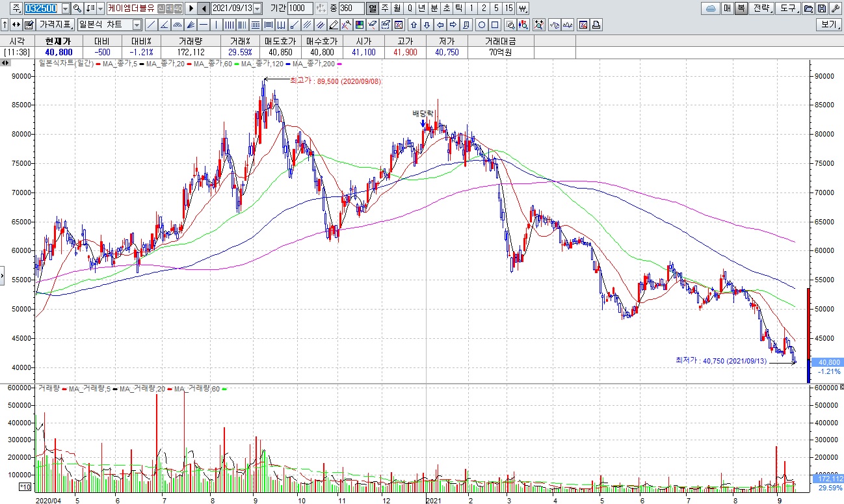Screen dimensions: 844x504
Task: Click the previous stock back arrow
Action: 204,8
